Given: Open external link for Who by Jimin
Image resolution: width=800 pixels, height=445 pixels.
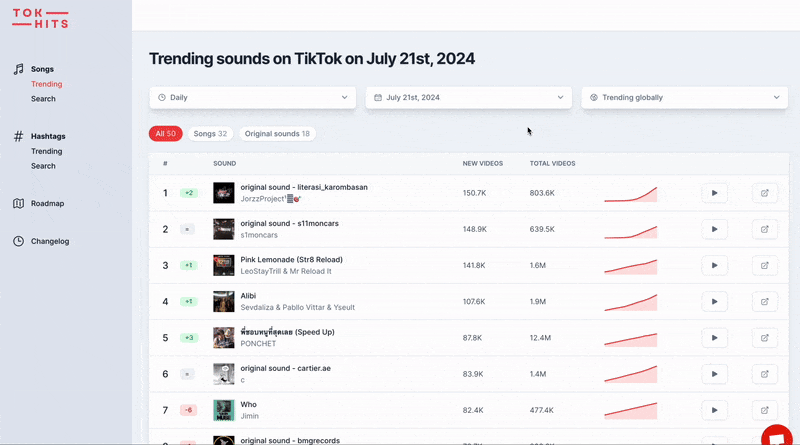Looking at the screenshot, I should pyautogui.click(x=764, y=409).
